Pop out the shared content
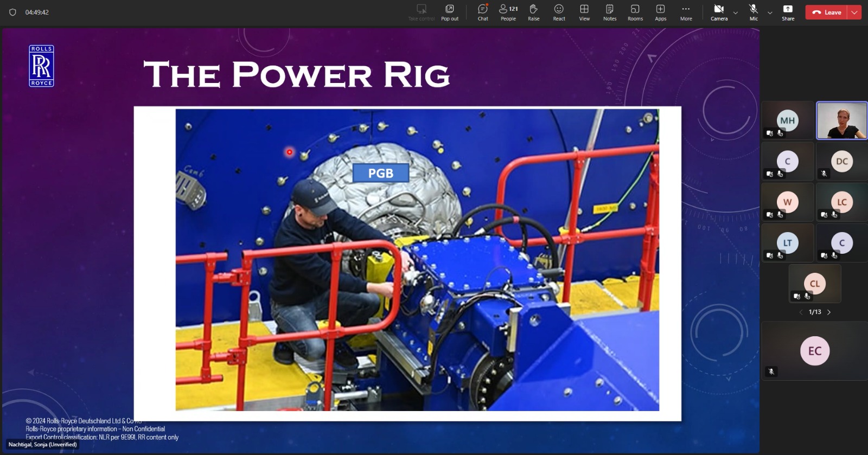 [x=450, y=12]
